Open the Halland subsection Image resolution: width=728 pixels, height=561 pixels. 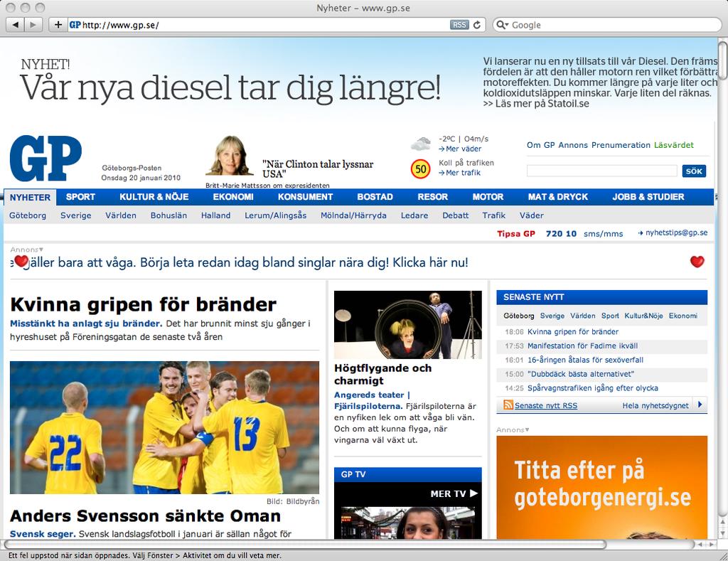216,215
